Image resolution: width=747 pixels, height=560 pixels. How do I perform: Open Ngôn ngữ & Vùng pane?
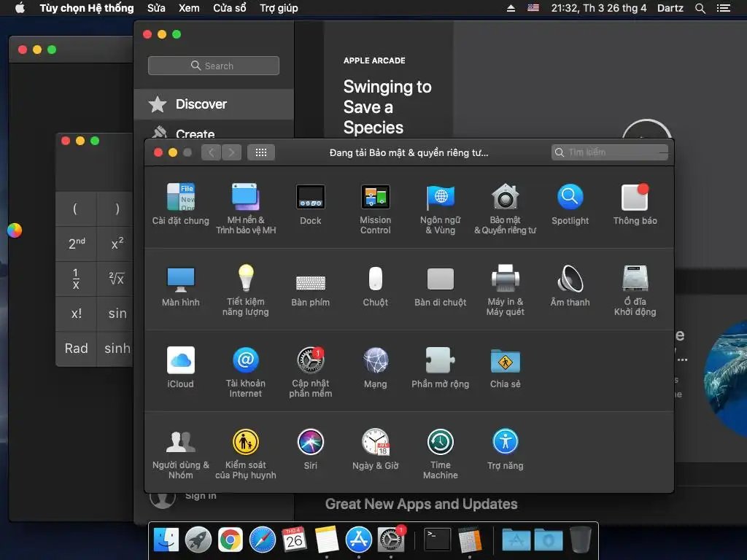(440, 208)
